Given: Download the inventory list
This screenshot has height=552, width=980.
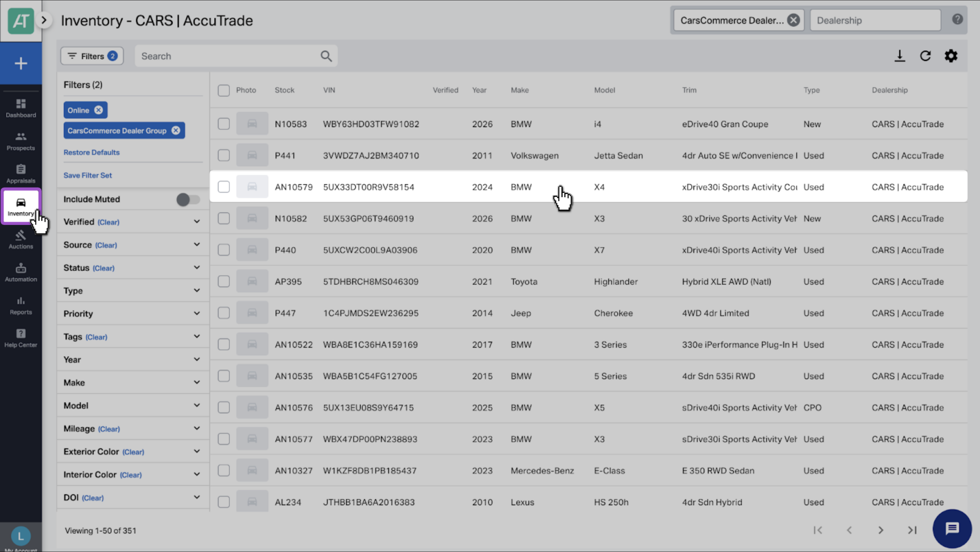Looking at the screenshot, I should pyautogui.click(x=900, y=56).
